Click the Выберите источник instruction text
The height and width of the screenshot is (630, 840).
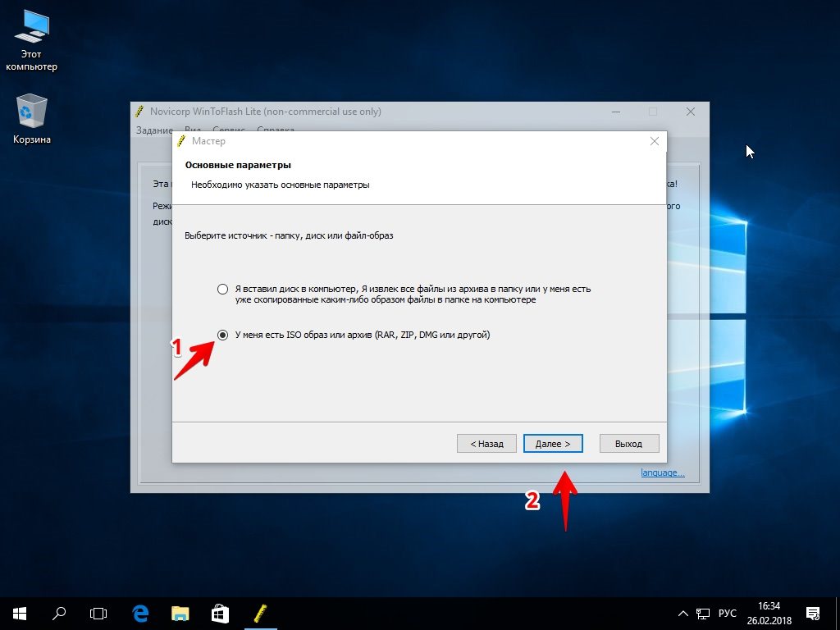[x=289, y=235]
